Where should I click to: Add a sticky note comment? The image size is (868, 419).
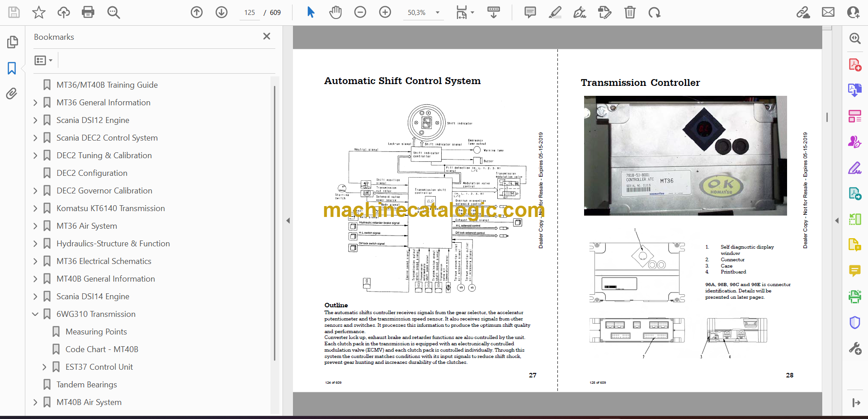click(530, 12)
